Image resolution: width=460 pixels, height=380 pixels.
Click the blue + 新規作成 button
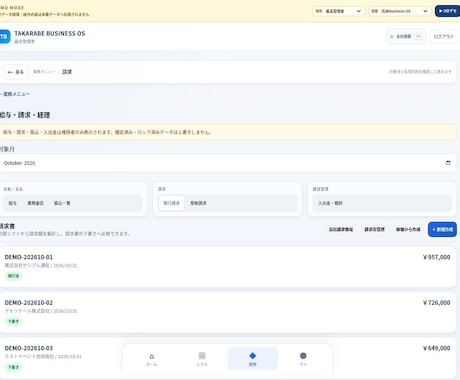pyautogui.click(x=442, y=229)
